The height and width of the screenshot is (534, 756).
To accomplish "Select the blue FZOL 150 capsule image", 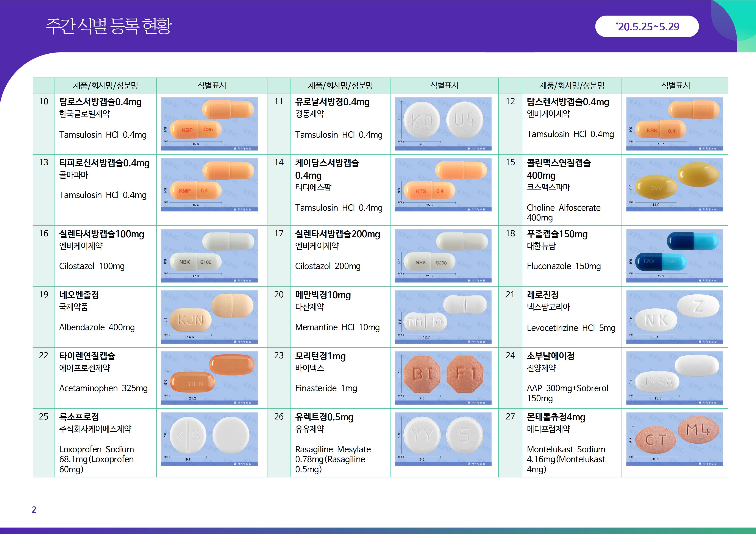I will pyautogui.click(x=674, y=256).
